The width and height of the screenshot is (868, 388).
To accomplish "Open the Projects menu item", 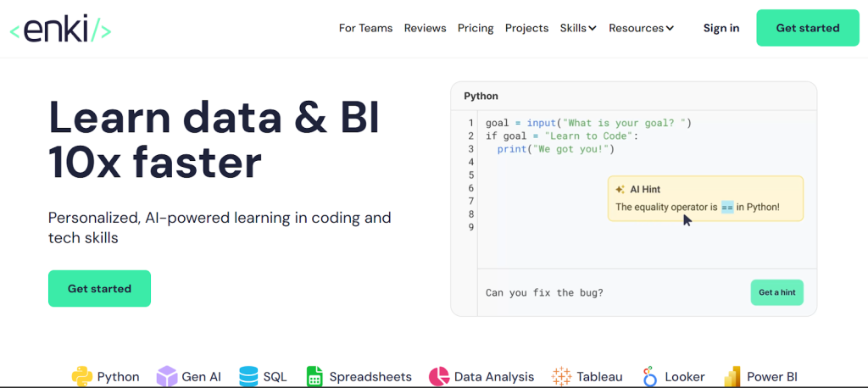I will point(526,28).
